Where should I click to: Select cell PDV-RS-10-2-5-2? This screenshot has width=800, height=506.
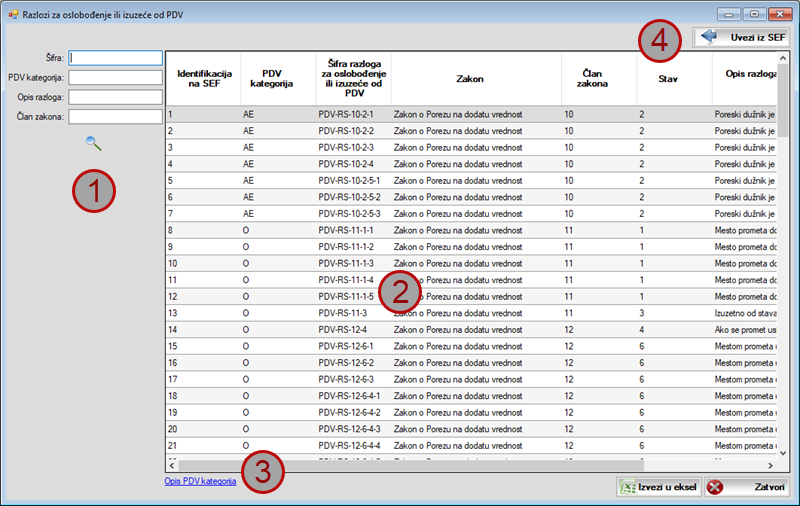[354, 197]
